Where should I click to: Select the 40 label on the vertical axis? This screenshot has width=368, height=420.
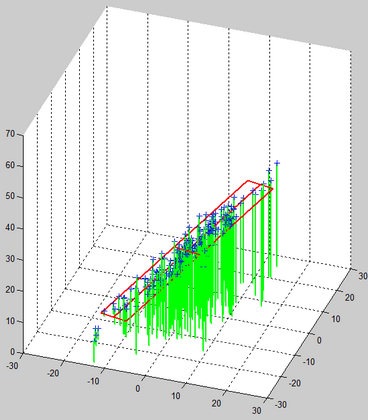click(x=10, y=228)
